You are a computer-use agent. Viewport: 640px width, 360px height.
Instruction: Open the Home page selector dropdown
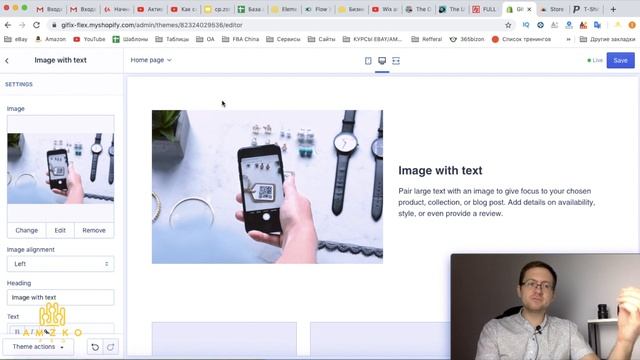[x=151, y=60]
